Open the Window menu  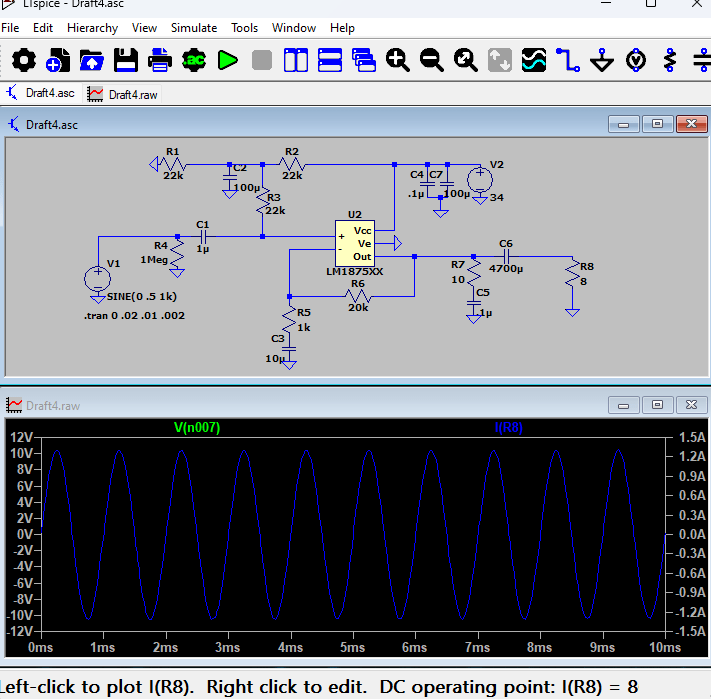(294, 28)
